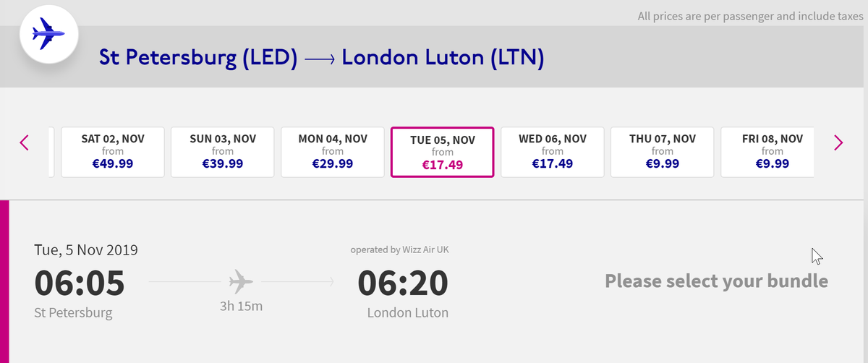Screen dimensions: 868x363
Task: Show earlier dates with the left chevron
Action: [24, 142]
